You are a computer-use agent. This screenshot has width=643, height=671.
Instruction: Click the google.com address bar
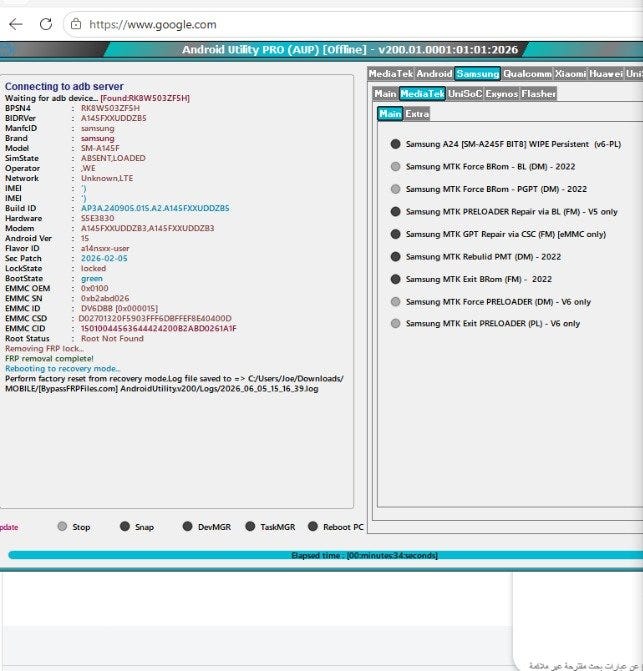coord(355,24)
